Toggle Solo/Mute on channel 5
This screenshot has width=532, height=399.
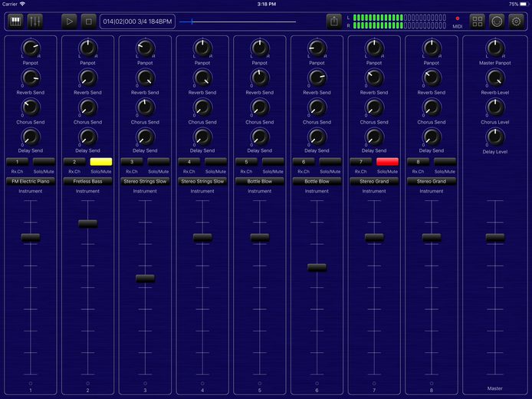pyautogui.click(x=273, y=162)
